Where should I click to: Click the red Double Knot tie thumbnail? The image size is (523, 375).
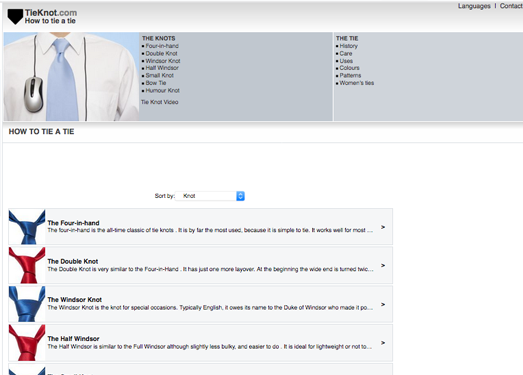(27, 265)
